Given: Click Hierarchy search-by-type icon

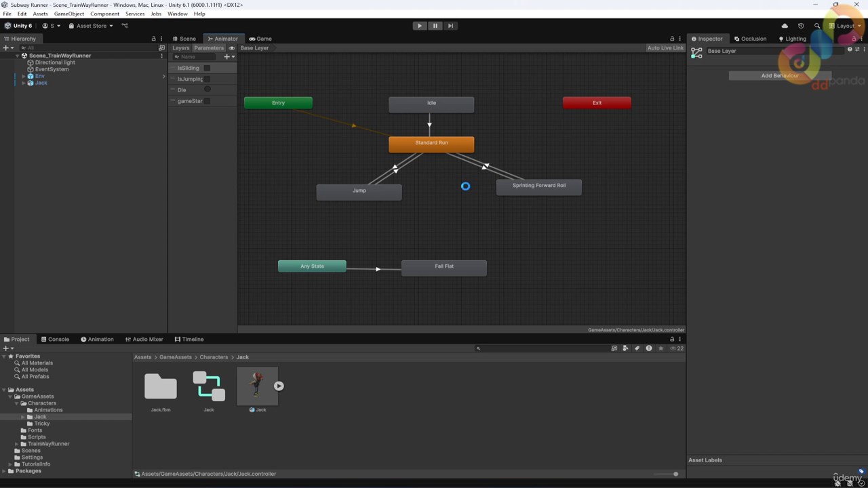Looking at the screenshot, I should (x=161, y=48).
